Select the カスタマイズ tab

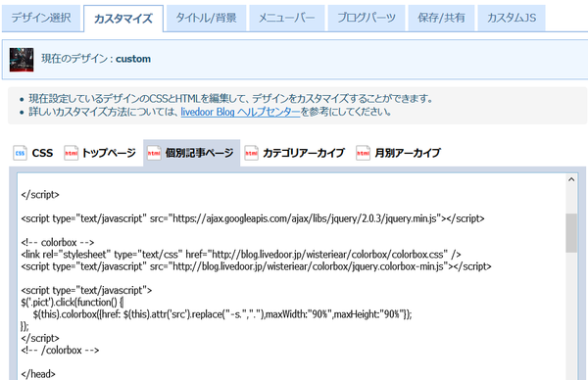(x=123, y=19)
